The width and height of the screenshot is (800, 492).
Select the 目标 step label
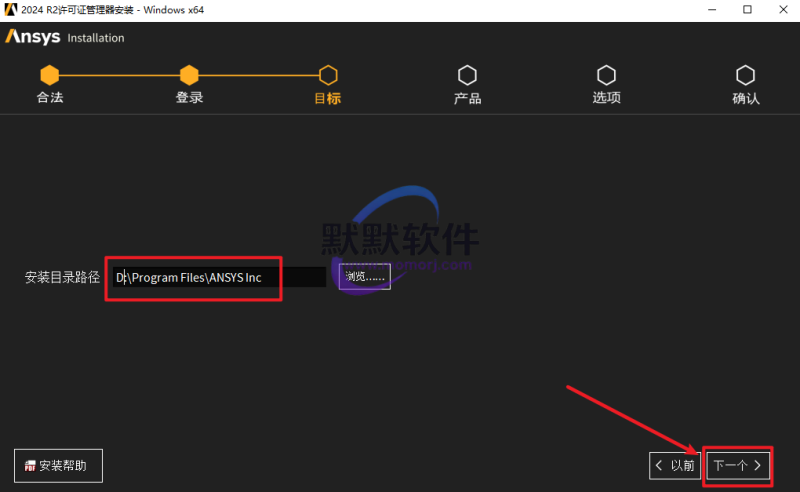click(x=328, y=98)
